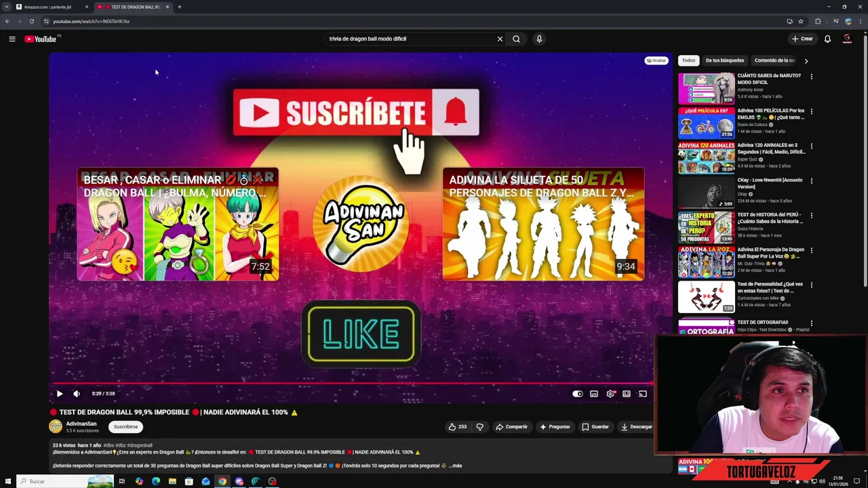Run search with the magnifier button
The image size is (868, 488).
[x=516, y=39]
